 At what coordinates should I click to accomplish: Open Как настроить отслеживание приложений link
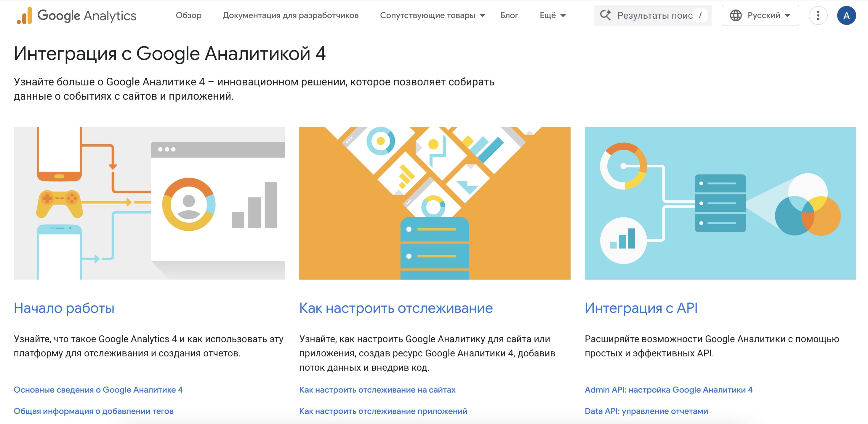pos(383,411)
